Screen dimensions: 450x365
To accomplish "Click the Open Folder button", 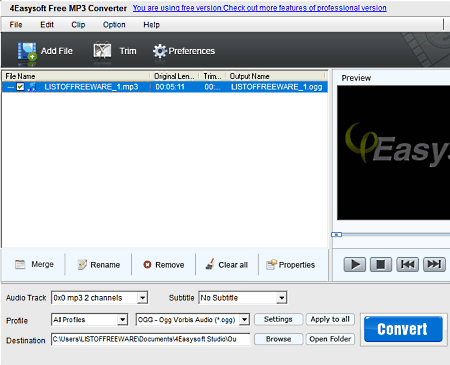I will tap(330, 339).
